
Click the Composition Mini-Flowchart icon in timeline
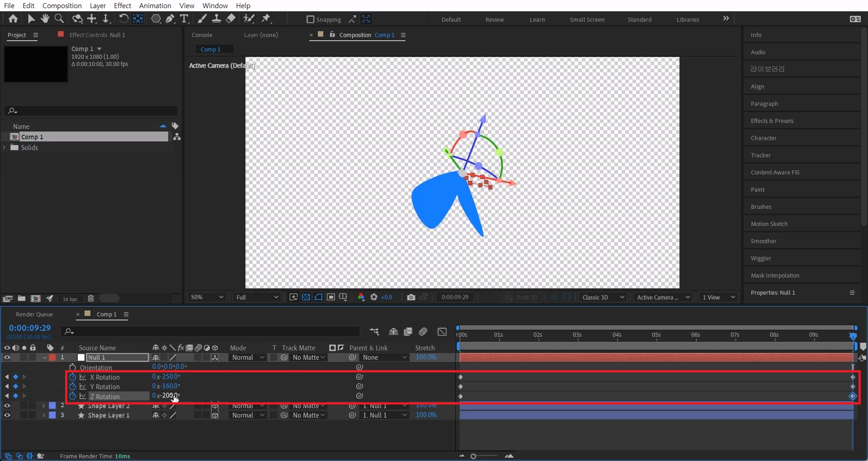pyautogui.click(x=374, y=332)
